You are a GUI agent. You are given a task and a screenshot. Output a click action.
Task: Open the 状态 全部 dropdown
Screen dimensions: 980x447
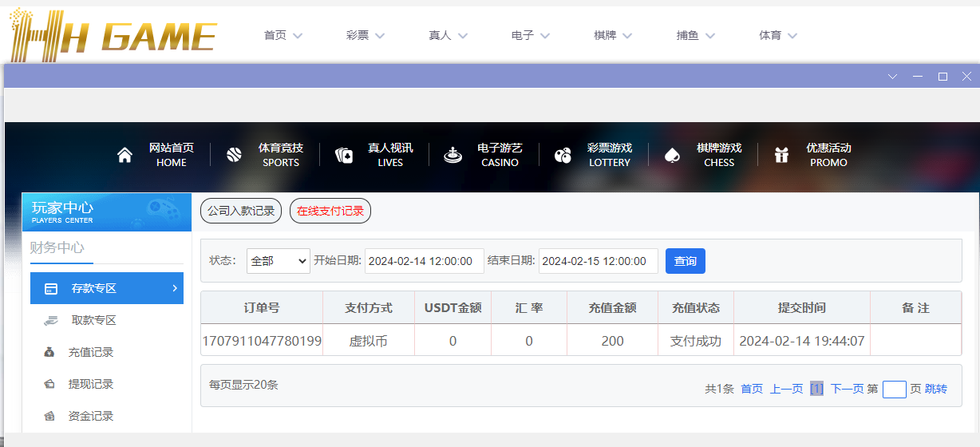click(x=279, y=261)
